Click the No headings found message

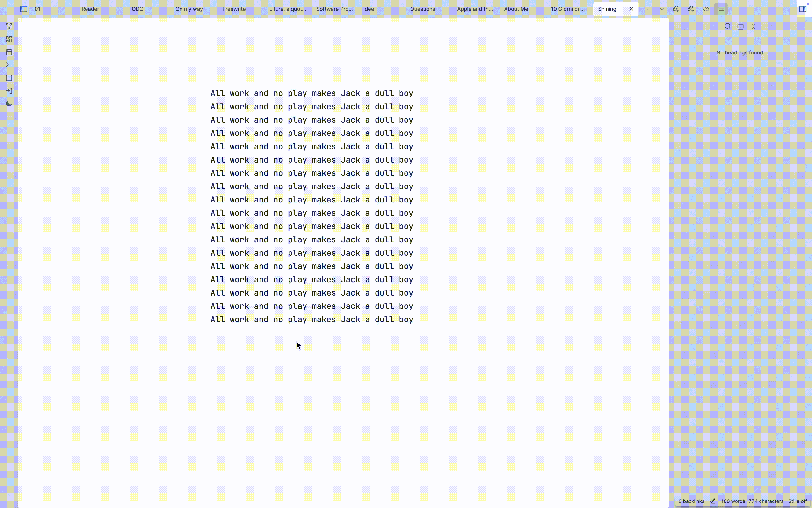tap(740, 53)
